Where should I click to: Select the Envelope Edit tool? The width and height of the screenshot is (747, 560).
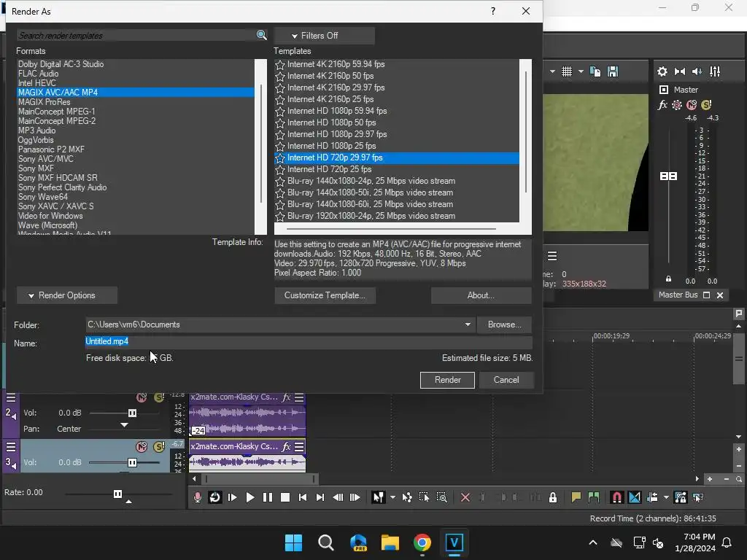click(407, 497)
